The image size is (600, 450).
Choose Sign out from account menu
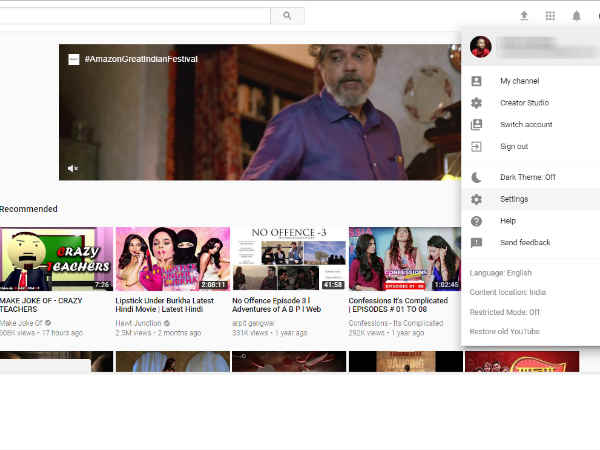531,147
